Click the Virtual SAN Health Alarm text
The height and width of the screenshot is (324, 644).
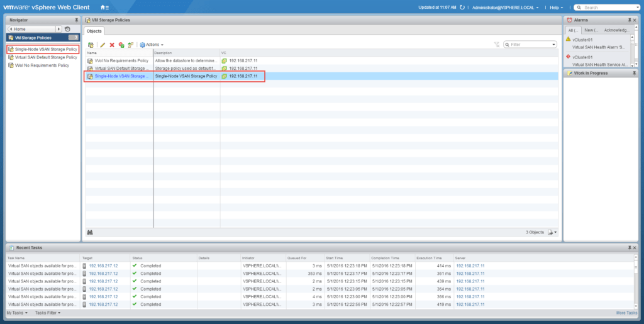[x=599, y=47]
